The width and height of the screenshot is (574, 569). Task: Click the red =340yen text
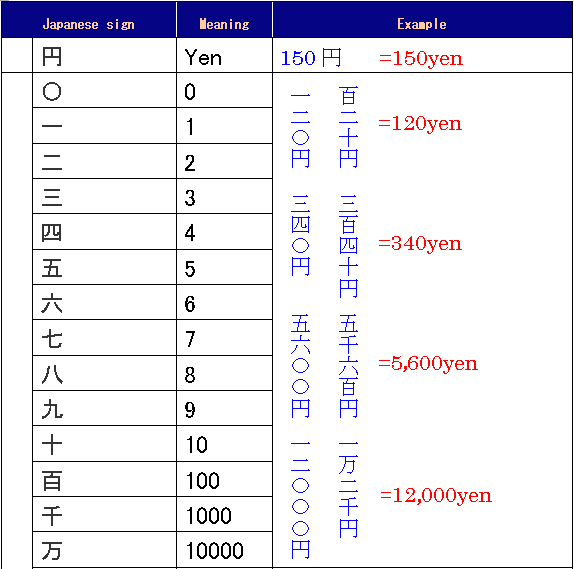pyautogui.click(x=420, y=243)
